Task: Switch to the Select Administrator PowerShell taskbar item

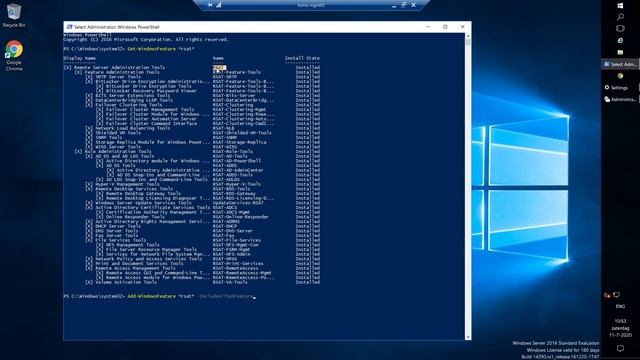Action: [620, 64]
